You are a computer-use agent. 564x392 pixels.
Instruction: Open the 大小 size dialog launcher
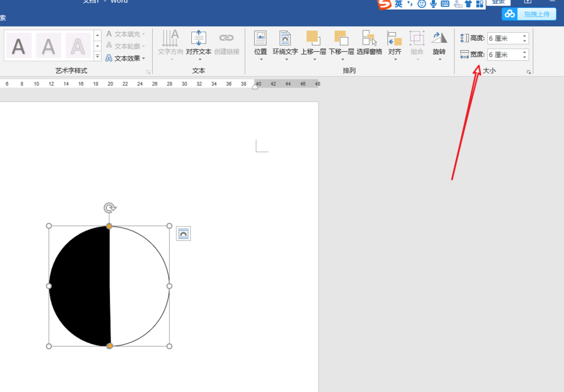coord(528,72)
